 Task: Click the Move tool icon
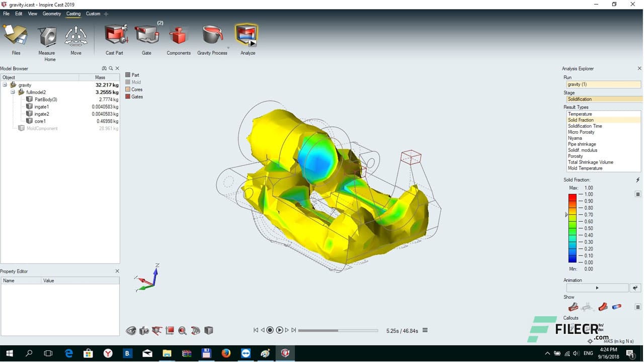click(x=76, y=36)
